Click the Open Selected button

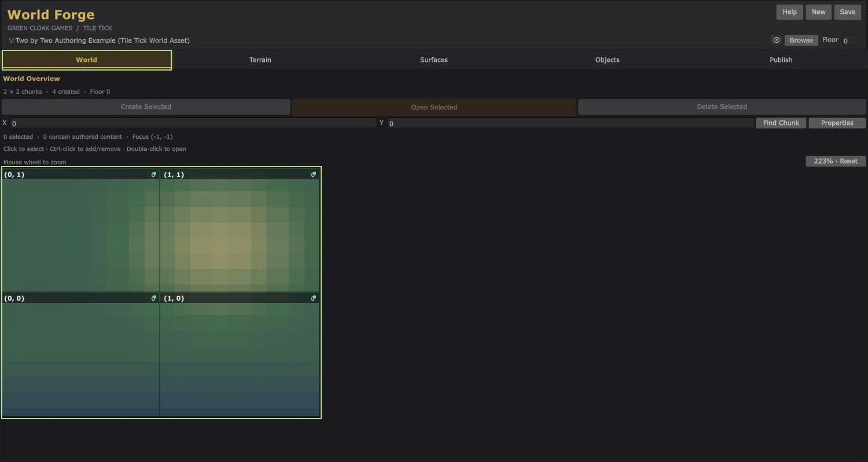coord(434,107)
